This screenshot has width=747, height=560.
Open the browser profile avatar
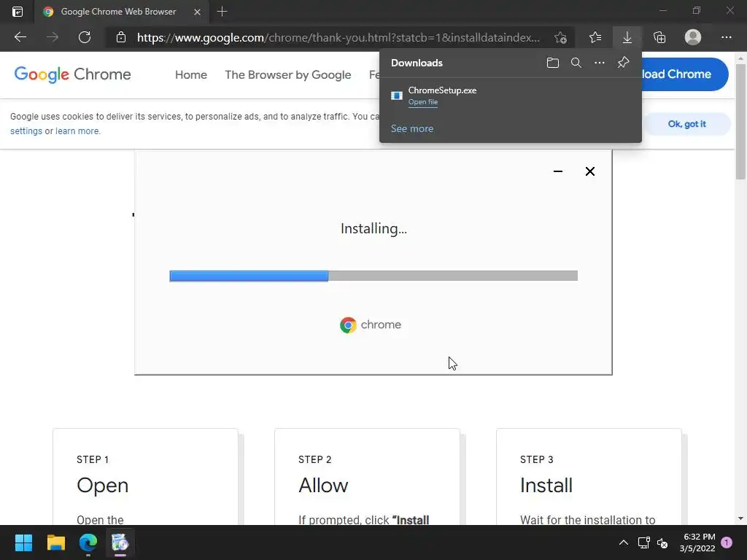coord(693,37)
